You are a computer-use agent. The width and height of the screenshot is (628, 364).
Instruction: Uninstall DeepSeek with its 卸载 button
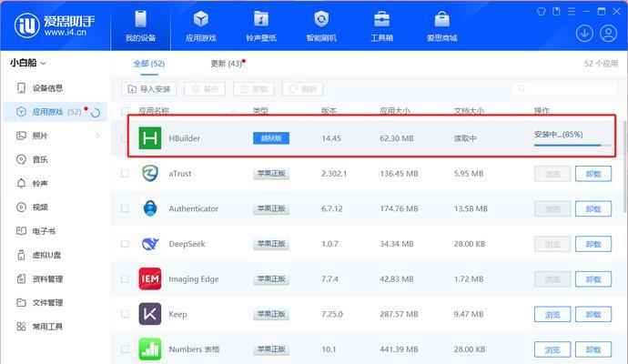(x=593, y=244)
